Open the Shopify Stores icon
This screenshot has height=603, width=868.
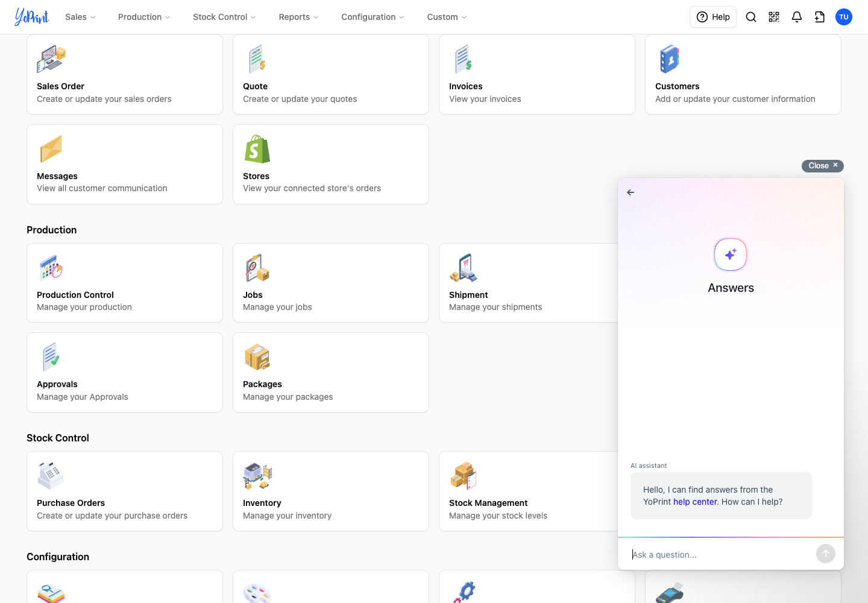click(257, 149)
